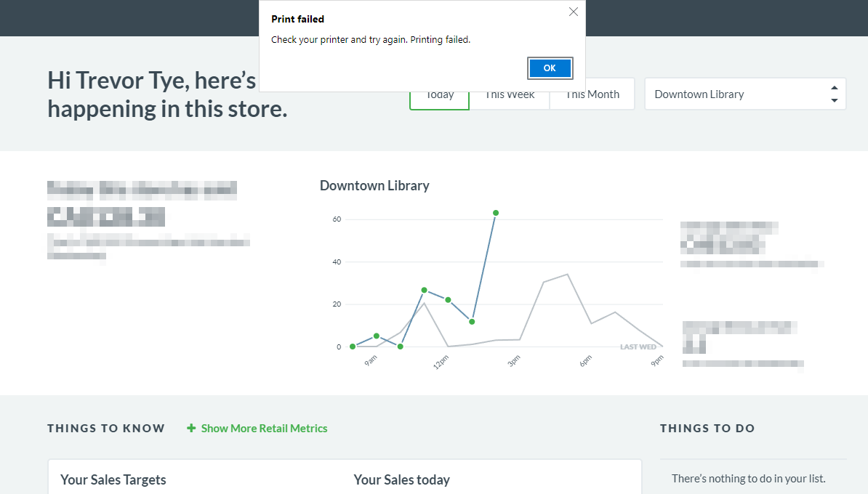Click the 9am axis label
The height and width of the screenshot is (494, 868).
(x=371, y=361)
